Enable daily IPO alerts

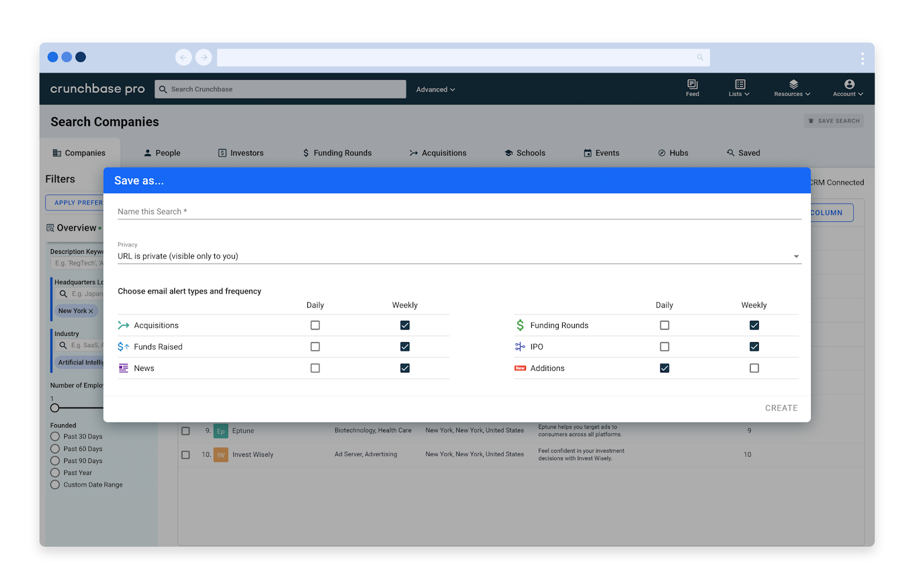[x=664, y=347]
